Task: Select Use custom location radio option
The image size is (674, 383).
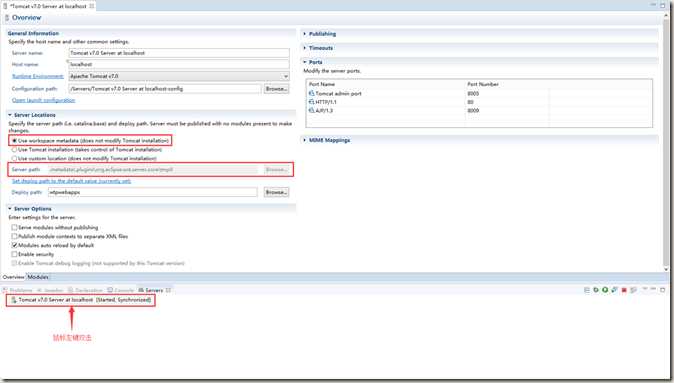Action: (x=15, y=159)
